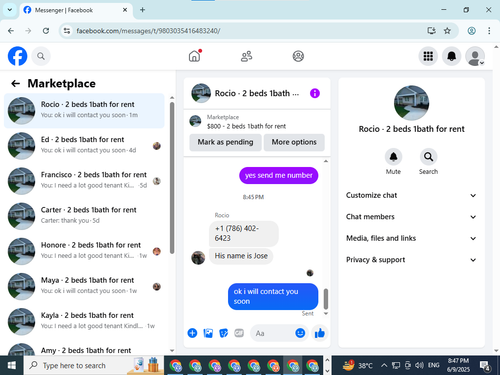Reload the page with the refresh icon
This screenshot has height=375, width=500.
[x=46, y=31]
